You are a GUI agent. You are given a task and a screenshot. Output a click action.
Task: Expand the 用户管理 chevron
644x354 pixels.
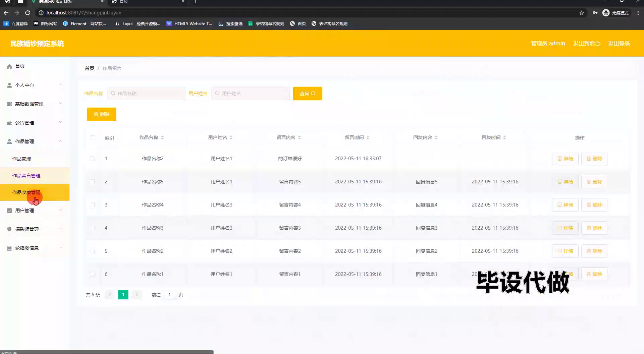click(x=61, y=210)
